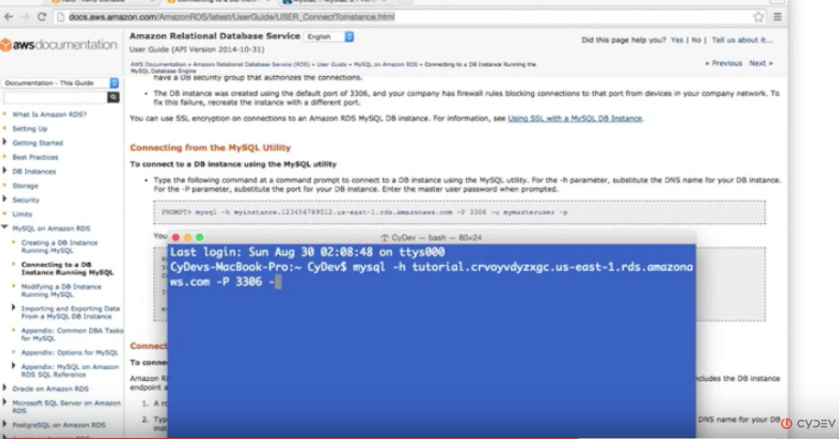839x439 pixels.
Task: Go to the Previous page link
Action: click(724, 63)
